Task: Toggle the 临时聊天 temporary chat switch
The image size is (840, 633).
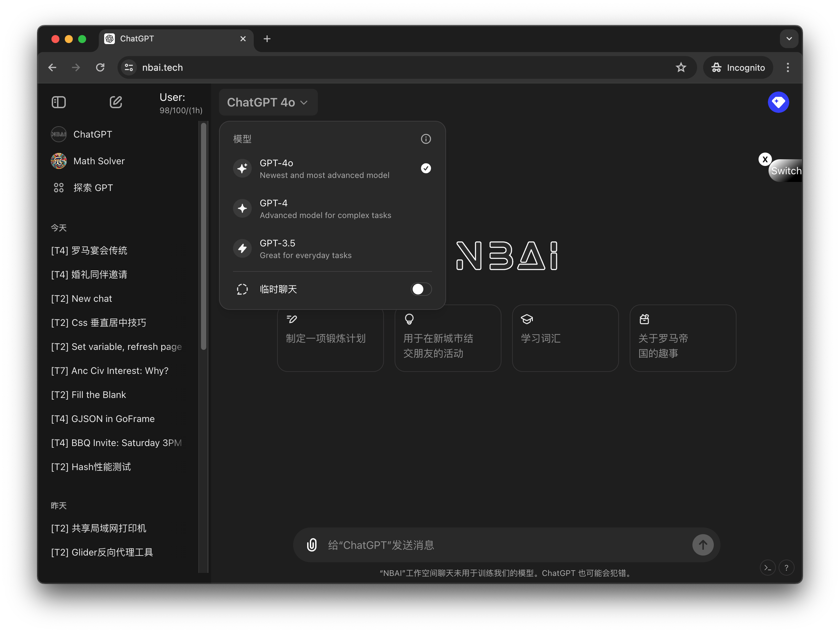Action: pyautogui.click(x=421, y=289)
